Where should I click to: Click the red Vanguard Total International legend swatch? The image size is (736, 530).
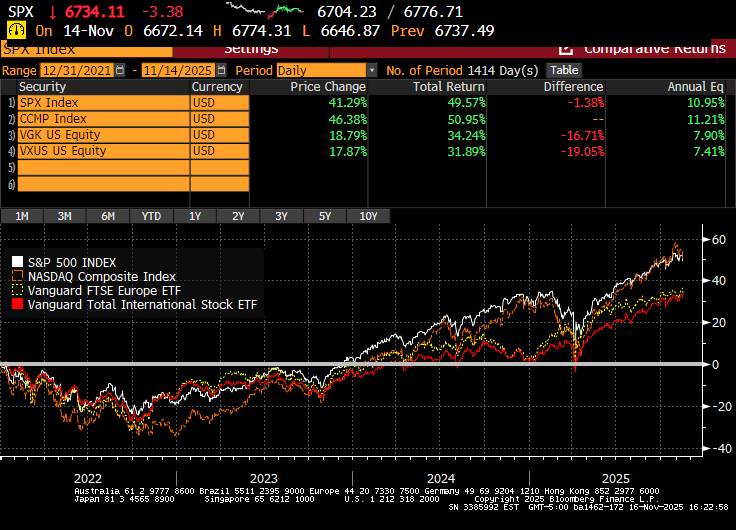pyautogui.click(x=17, y=304)
